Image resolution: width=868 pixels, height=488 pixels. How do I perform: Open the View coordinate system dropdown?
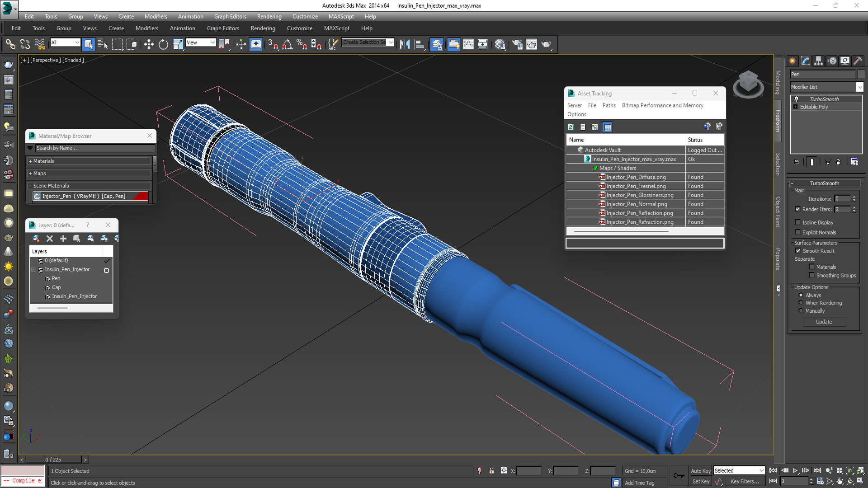(x=201, y=42)
